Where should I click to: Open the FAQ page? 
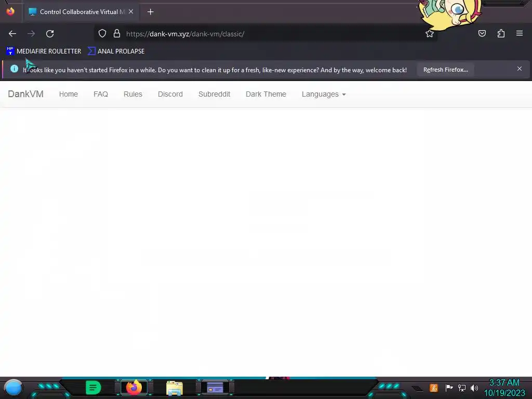point(101,94)
